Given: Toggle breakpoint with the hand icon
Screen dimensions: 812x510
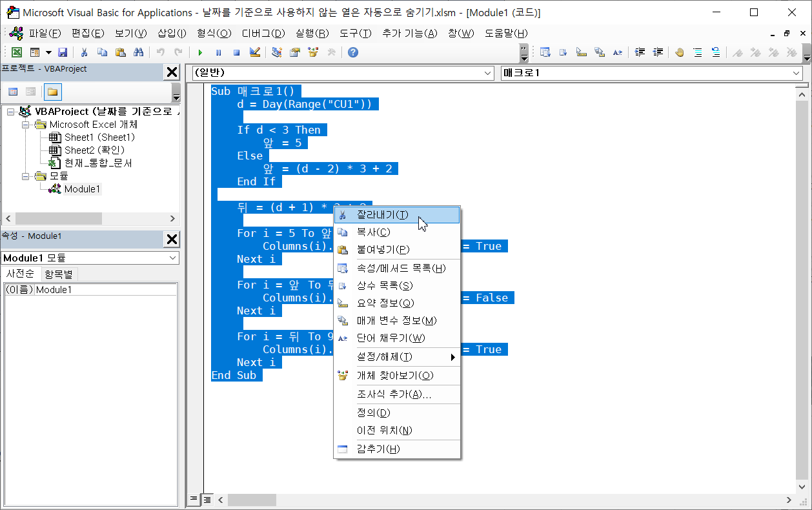Looking at the screenshot, I should (679, 52).
